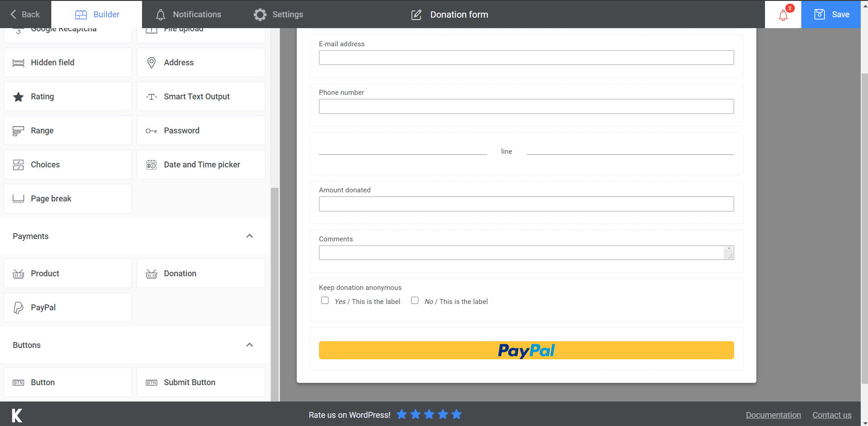Check the Yes anonymous donation checkbox
The width and height of the screenshot is (868, 426).
pos(324,300)
